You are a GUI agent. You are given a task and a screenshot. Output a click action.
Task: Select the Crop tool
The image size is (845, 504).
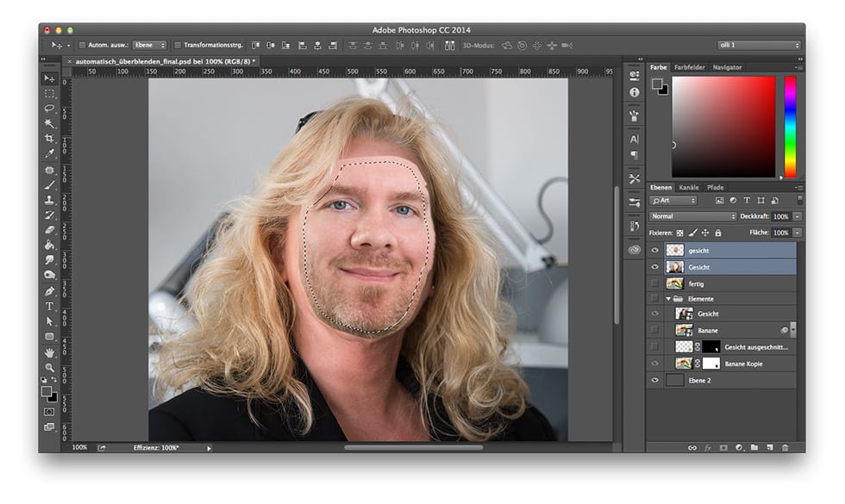coord(49,139)
